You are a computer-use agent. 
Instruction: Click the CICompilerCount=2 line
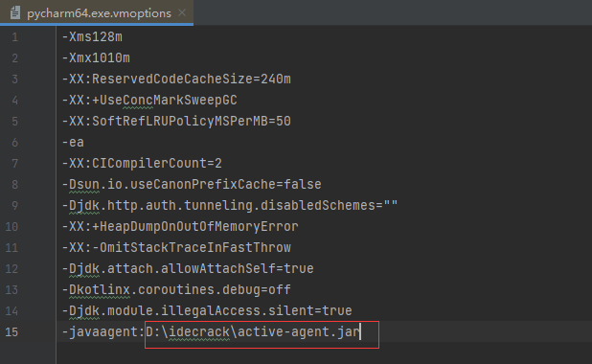click(142, 164)
